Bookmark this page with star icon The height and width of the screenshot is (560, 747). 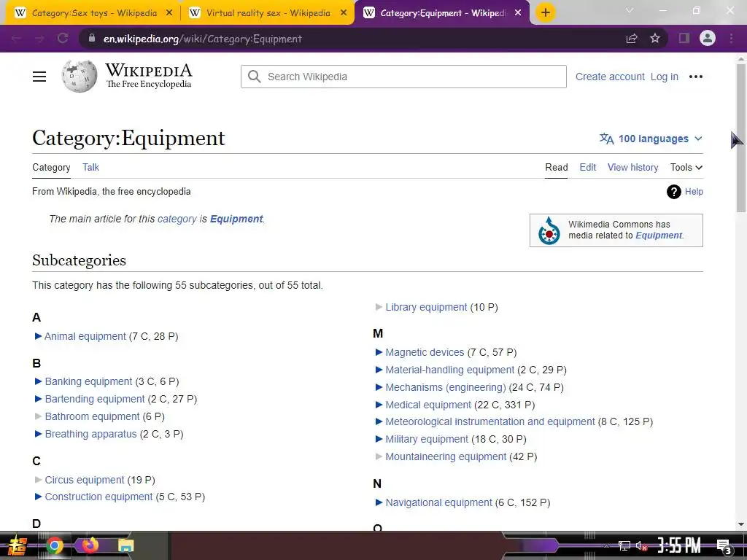(655, 38)
